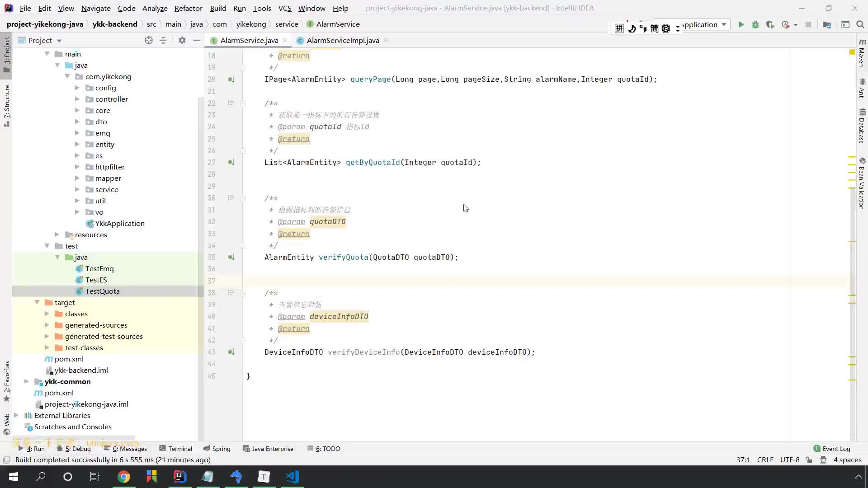The width and height of the screenshot is (868, 488).
Task: Open Visual Studio Code taskbar icon
Action: (292, 477)
